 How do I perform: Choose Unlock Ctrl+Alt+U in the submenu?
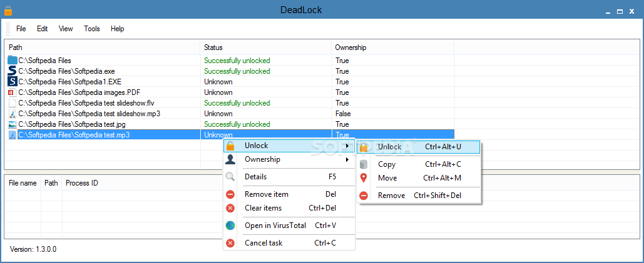point(419,147)
